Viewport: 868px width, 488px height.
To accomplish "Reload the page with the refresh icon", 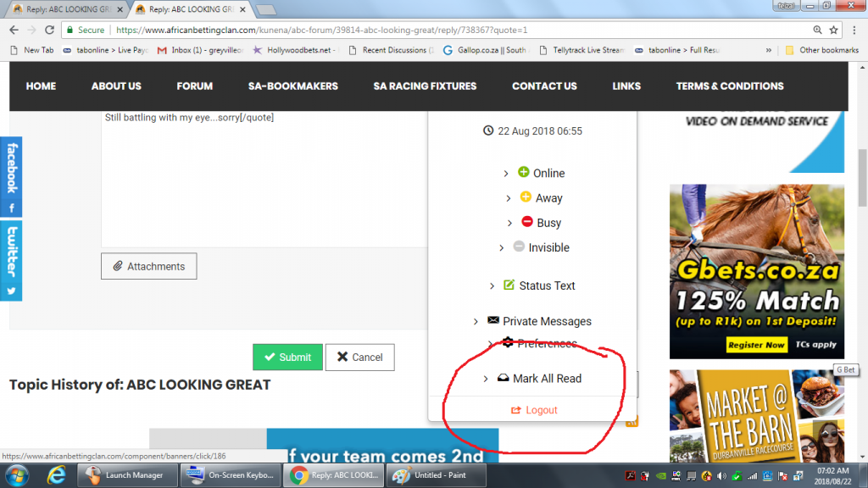I will pyautogui.click(x=50, y=30).
